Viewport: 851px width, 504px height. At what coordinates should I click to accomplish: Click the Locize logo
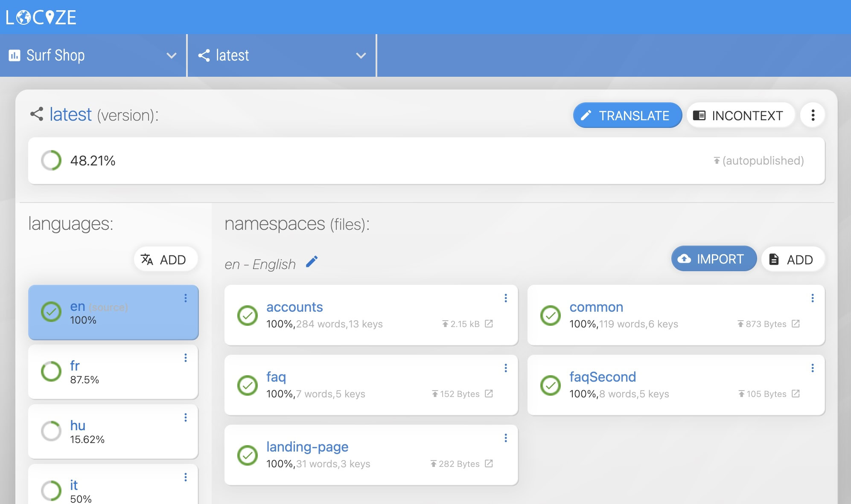click(x=41, y=17)
